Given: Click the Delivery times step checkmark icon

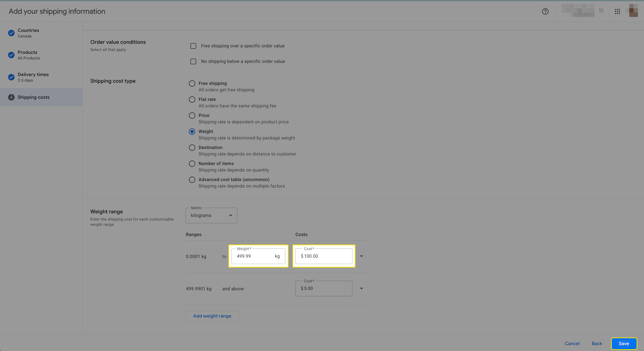Looking at the screenshot, I should point(11,77).
